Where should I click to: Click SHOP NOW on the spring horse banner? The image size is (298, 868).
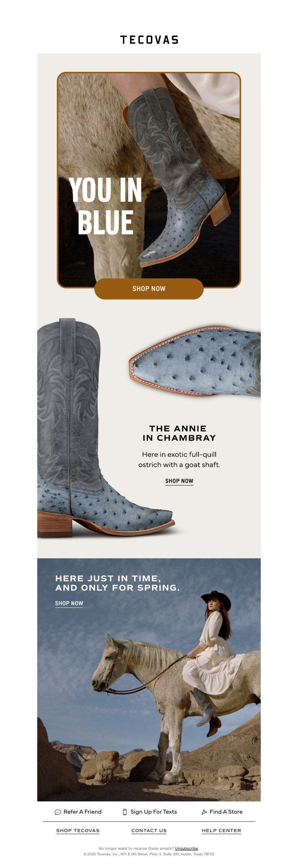point(69,603)
